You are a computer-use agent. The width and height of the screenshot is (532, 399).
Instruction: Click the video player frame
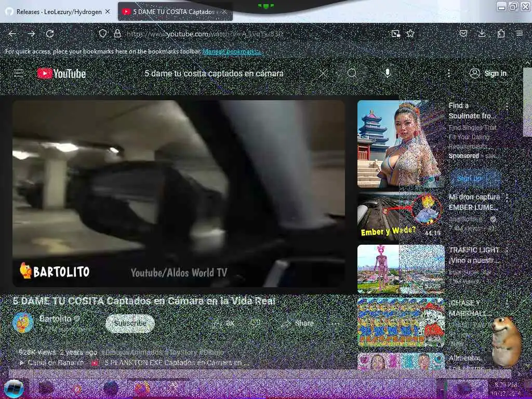coord(179,193)
